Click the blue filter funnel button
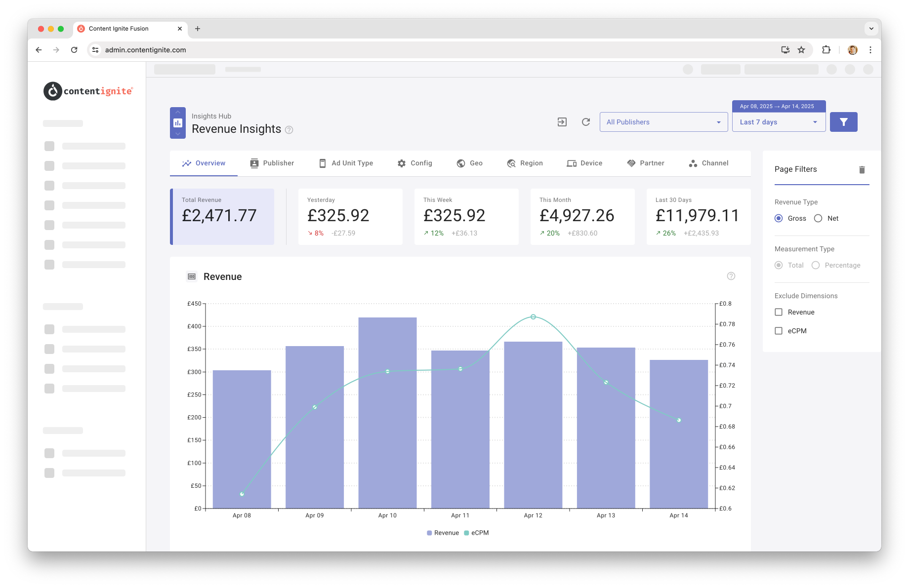 [843, 122]
